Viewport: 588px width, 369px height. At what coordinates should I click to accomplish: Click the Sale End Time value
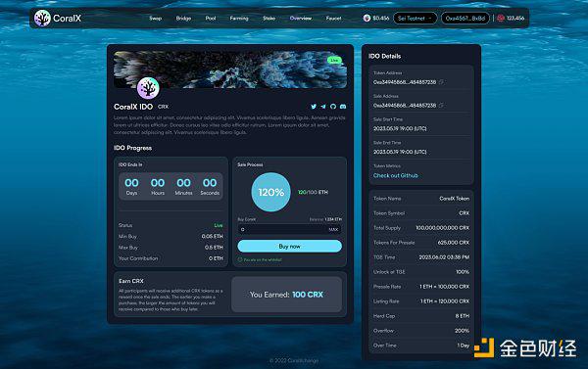(x=400, y=152)
